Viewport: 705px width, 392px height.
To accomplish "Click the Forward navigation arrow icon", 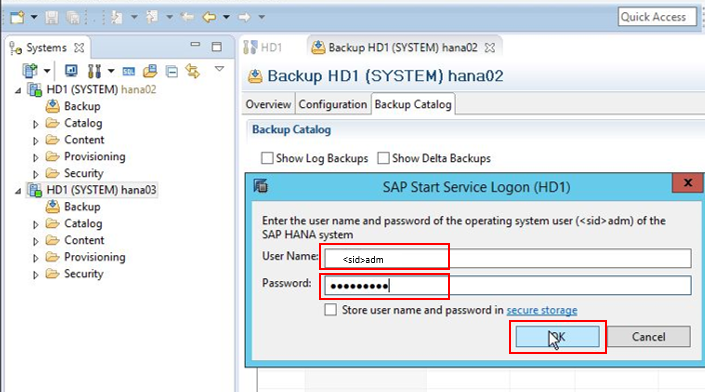I will 244,18.
